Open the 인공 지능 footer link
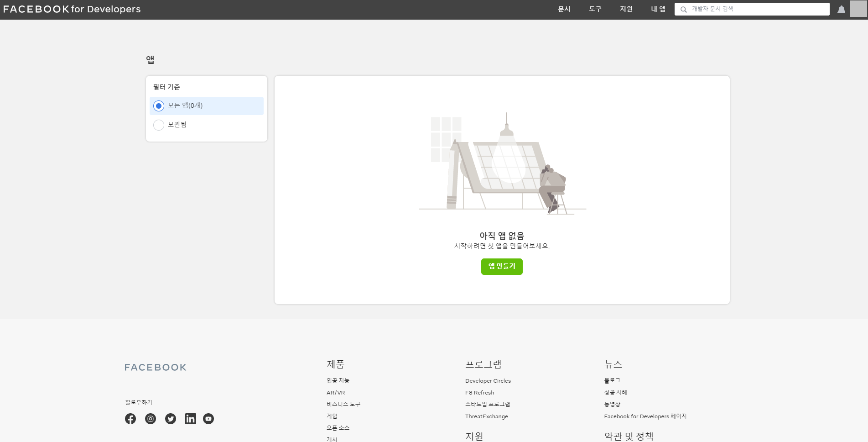 pos(338,380)
